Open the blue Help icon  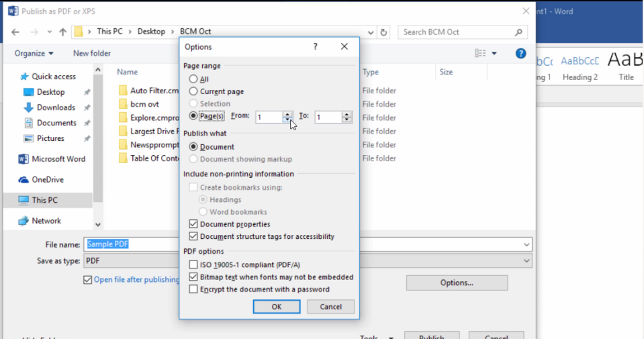(521, 53)
